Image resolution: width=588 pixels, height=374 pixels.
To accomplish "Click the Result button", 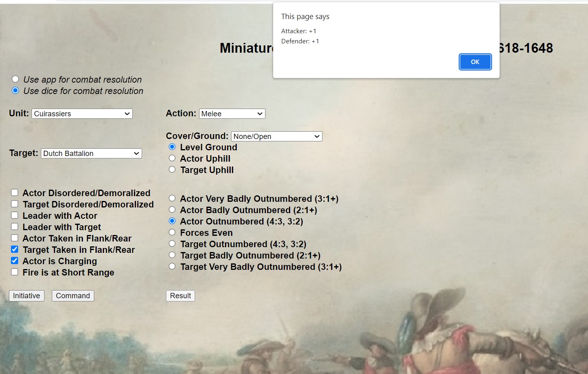I will point(180,296).
